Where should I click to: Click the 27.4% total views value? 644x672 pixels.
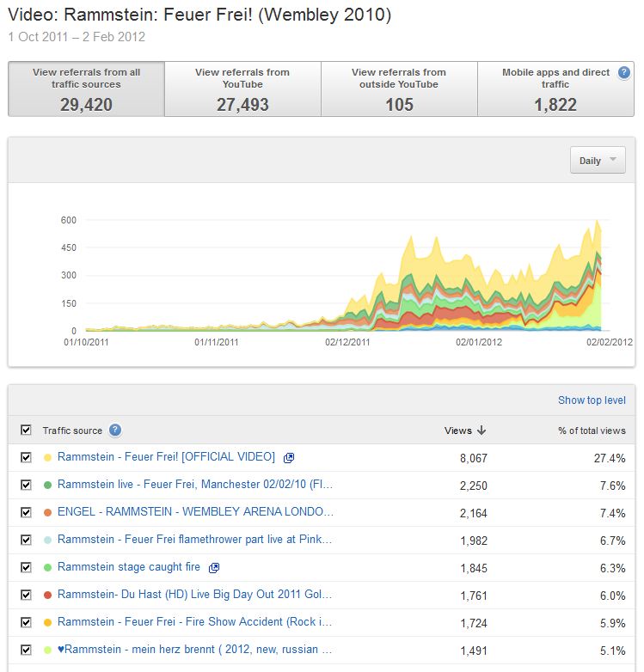pyautogui.click(x=610, y=458)
